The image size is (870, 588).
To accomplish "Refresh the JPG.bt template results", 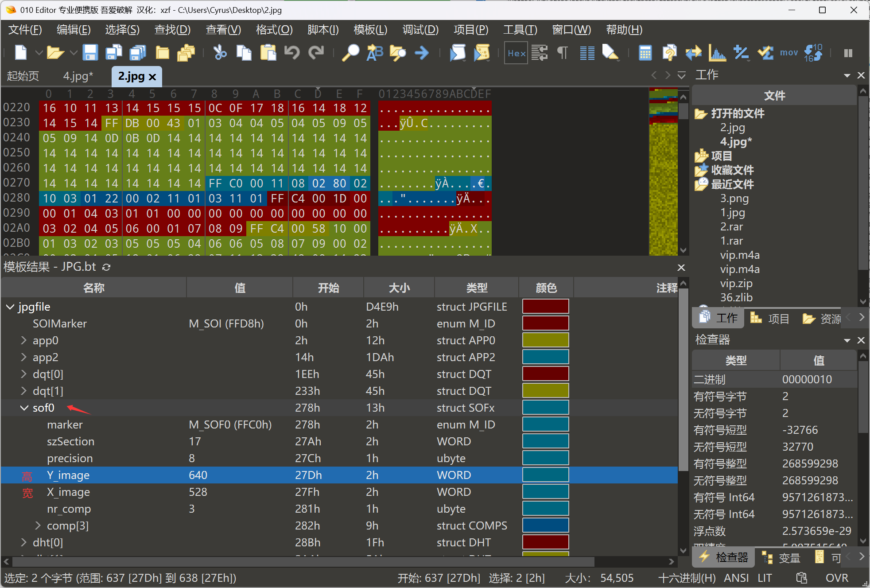I will pyautogui.click(x=106, y=267).
